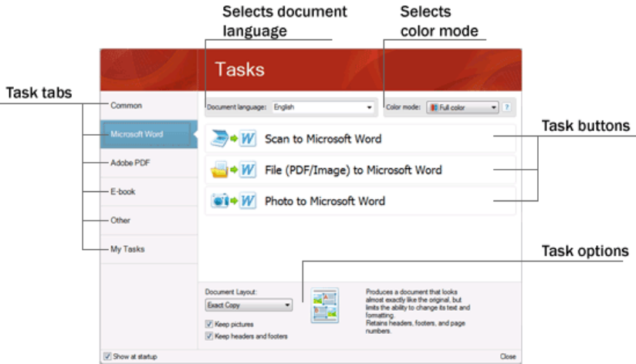Expand the Document Layout dropdown

pyautogui.click(x=249, y=305)
